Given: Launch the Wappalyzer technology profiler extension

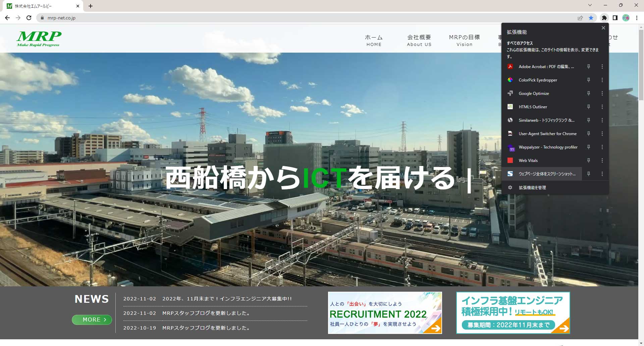Looking at the screenshot, I should coord(547,147).
